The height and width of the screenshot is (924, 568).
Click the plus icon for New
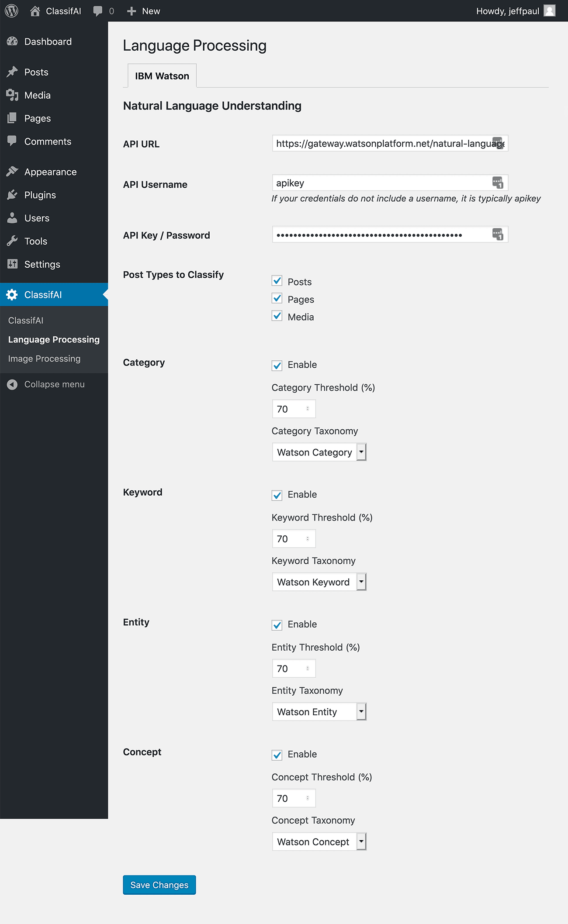(x=132, y=11)
